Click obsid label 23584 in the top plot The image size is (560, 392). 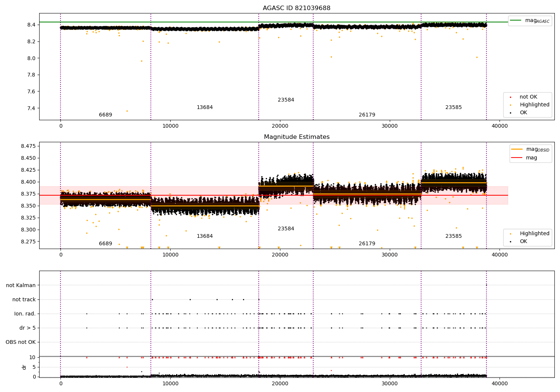click(x=286, y=100)
